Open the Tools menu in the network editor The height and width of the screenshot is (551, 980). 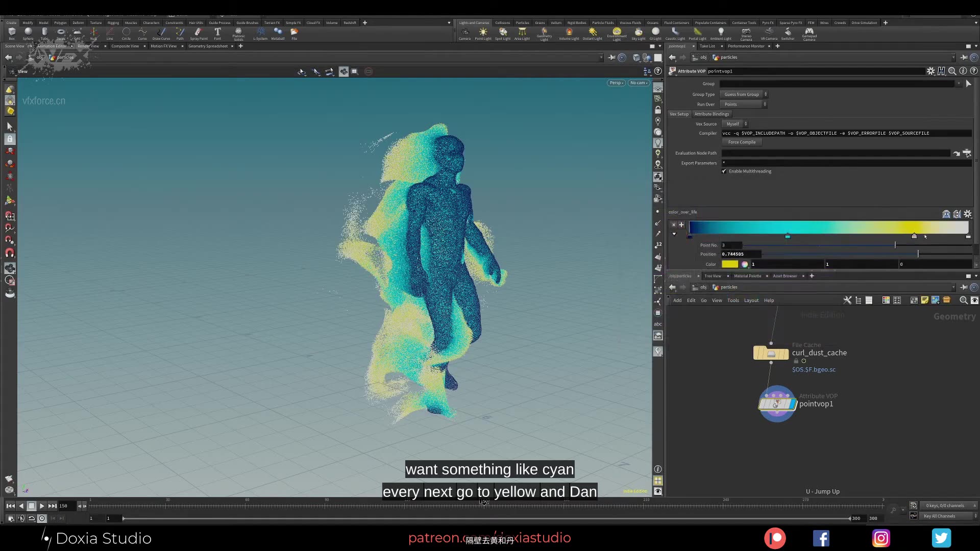coord(733,300)
